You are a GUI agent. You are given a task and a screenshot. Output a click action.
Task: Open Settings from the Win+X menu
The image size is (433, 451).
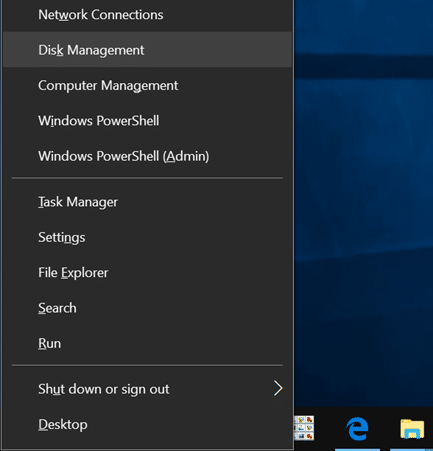(147, 237)
